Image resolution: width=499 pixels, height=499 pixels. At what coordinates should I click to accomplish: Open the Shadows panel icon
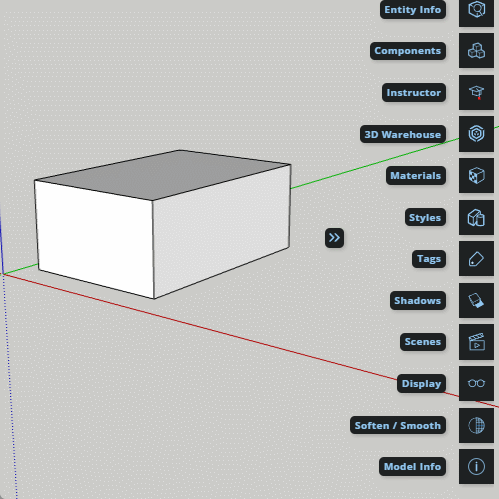(476, 300)
